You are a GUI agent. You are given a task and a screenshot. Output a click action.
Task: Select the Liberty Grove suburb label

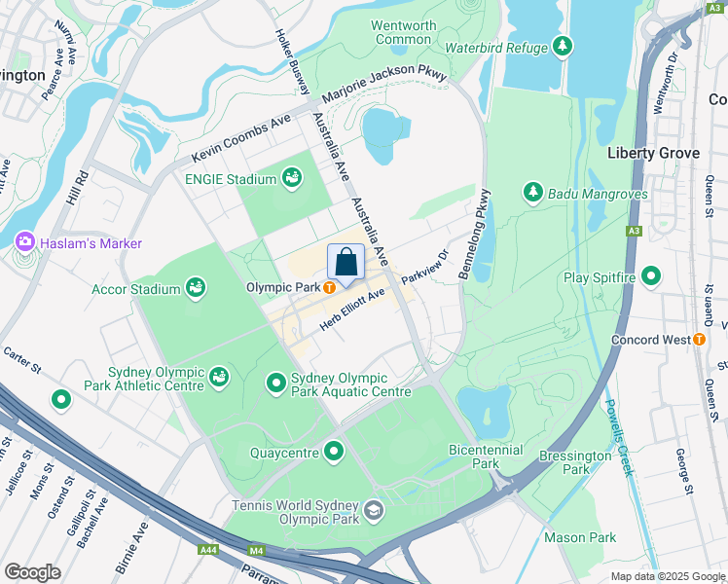[x=653, y=153]
